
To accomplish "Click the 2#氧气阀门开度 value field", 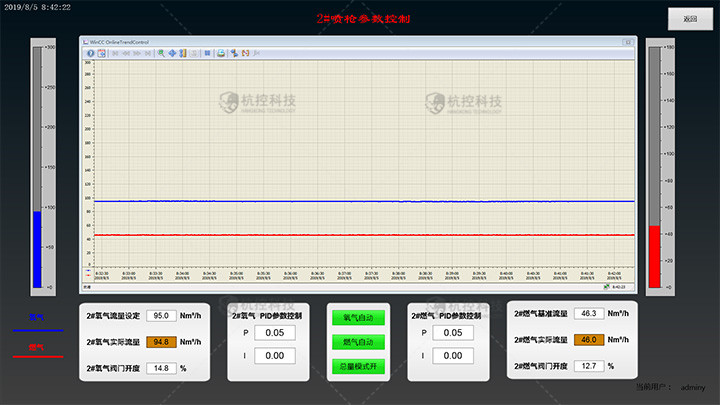I will (x=160, y=368).
